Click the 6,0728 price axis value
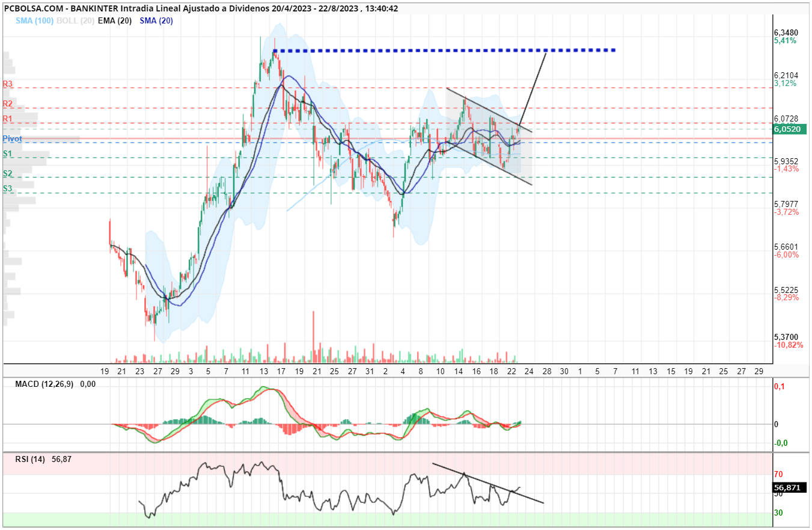Viewport: 812px width, 530px height. 787,119
